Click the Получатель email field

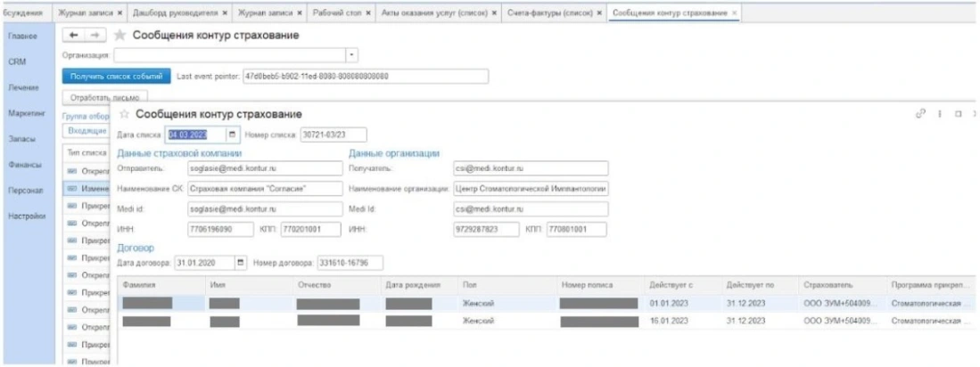coord(531,168)
